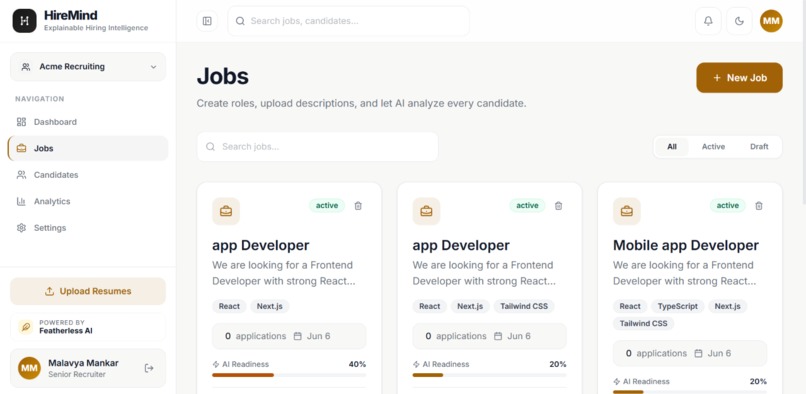806x394 pixels.
Task: Click the Upload Resumes button
Action: 88,291
